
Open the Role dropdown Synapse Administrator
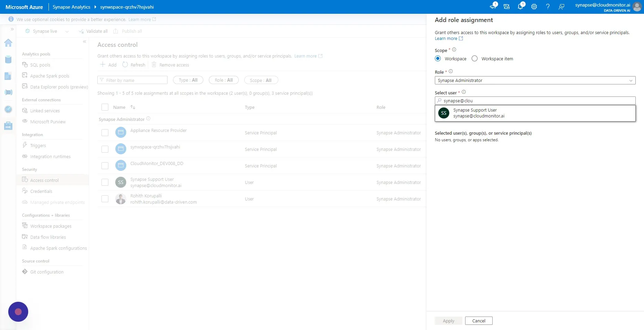tap(535, 80)
